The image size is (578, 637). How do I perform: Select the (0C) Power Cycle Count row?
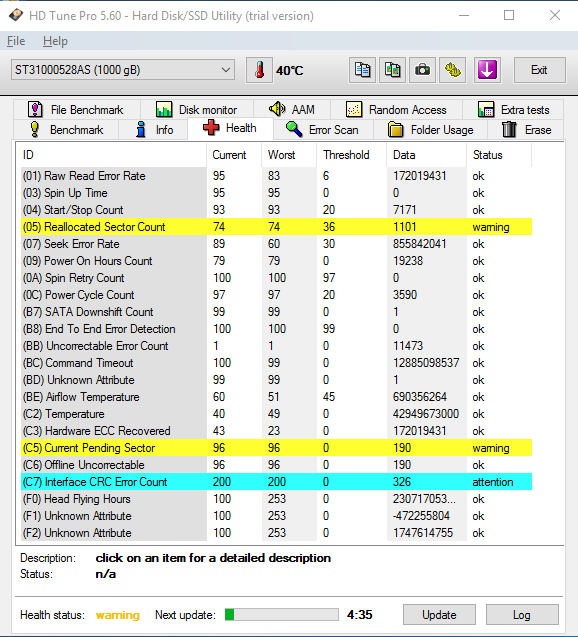[x=276, y=295]
